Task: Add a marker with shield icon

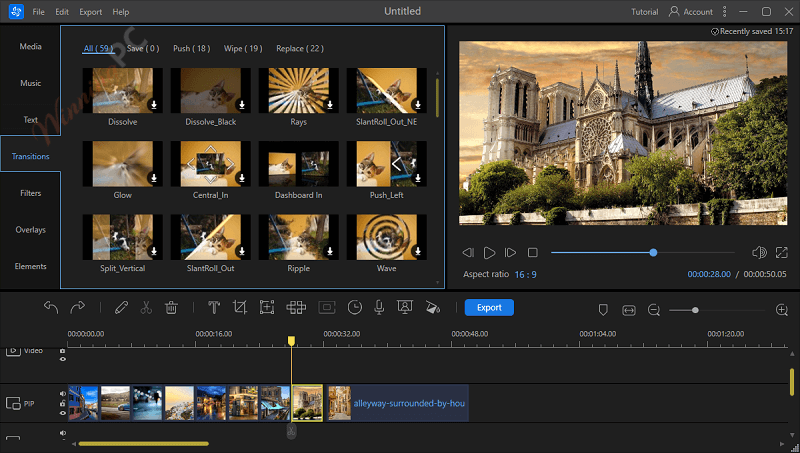Action: [x=603, y=310]
